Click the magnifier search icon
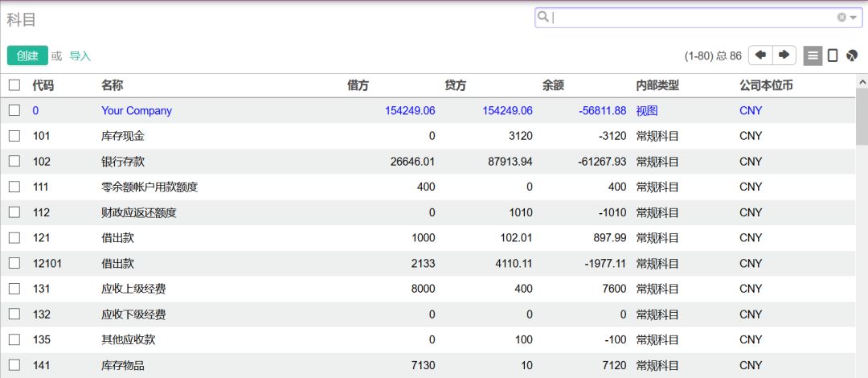This screenshot has width=868, height=378. click(x=544, y=17)
